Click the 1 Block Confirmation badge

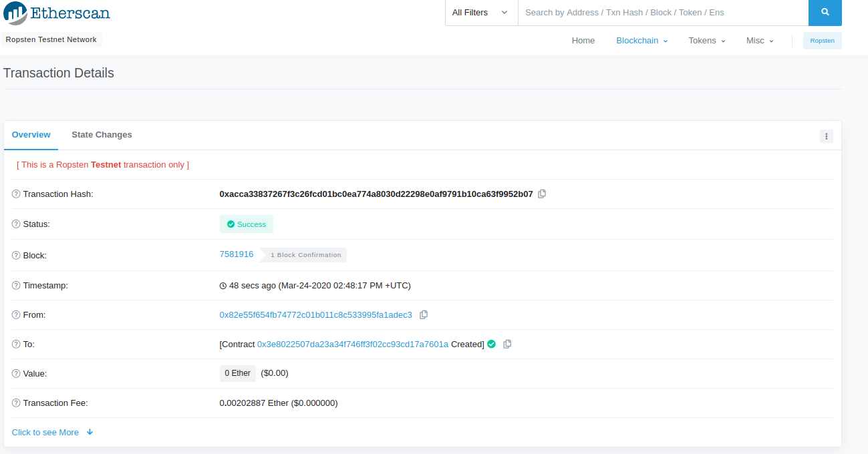tap(304, 255)
